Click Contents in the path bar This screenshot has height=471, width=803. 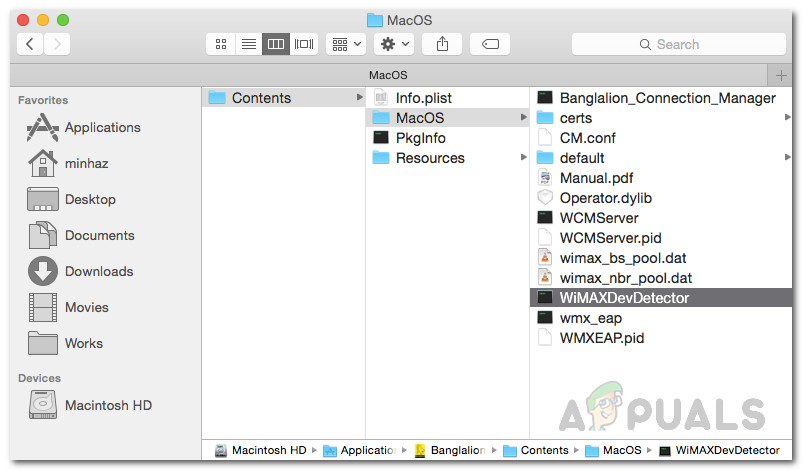[536, 451]
